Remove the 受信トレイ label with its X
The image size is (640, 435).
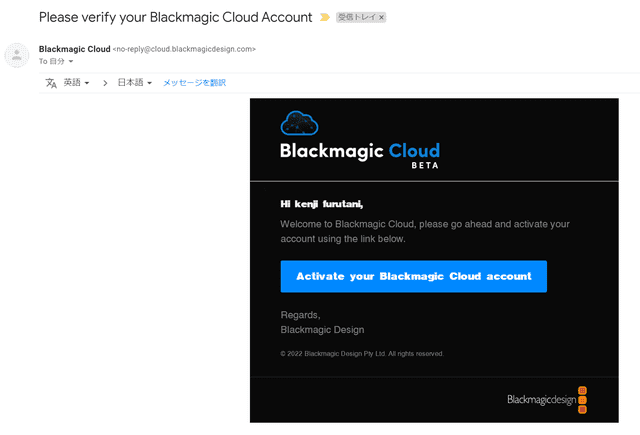[381, 17]
